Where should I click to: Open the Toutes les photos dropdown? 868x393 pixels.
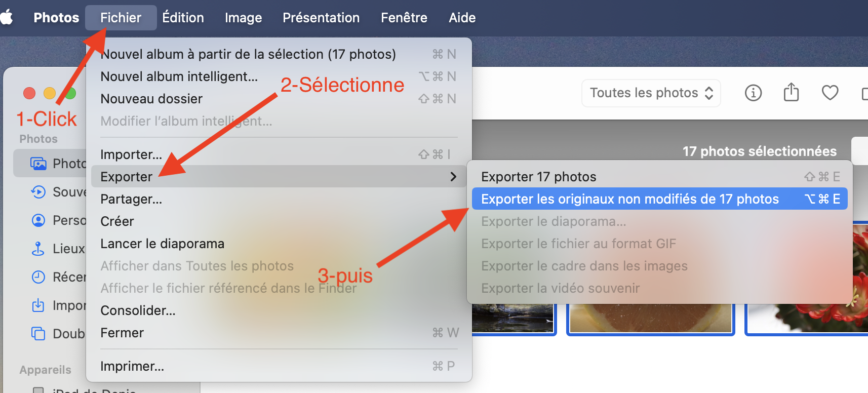point(651,93)
